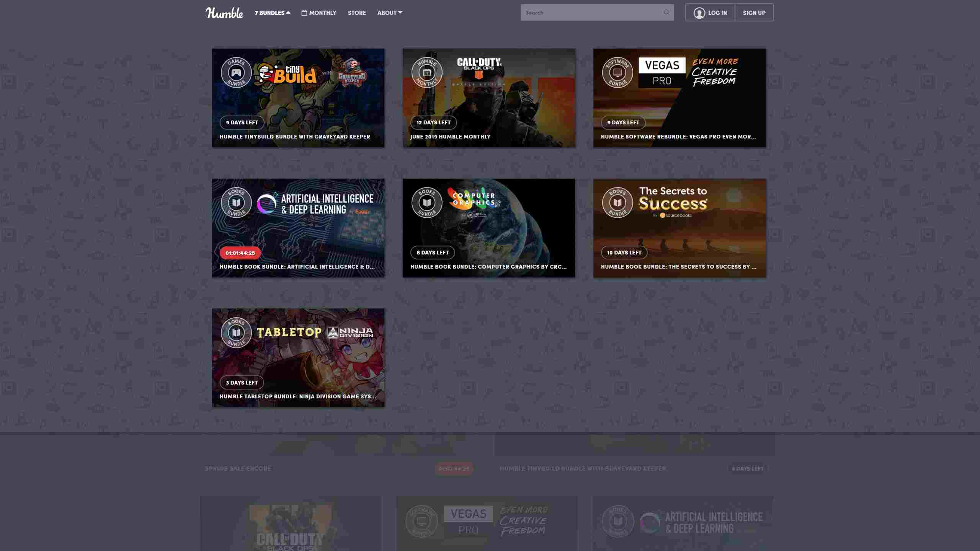Click 'Even More Creative Freedom' text in top card

(x=715, y=72)
